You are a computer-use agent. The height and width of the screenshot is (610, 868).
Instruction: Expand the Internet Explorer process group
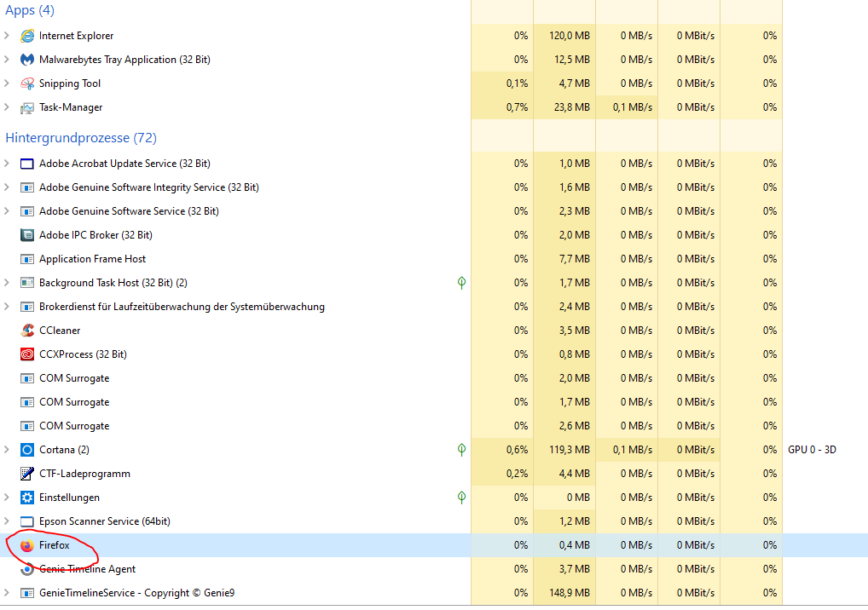pyautogui.click(x=7, y=36)
